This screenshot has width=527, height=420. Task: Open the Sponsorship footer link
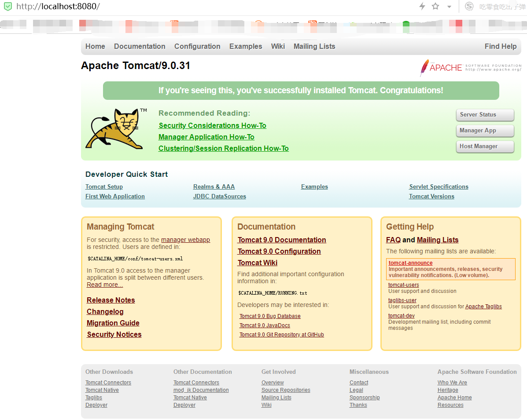tap(365, 398)
